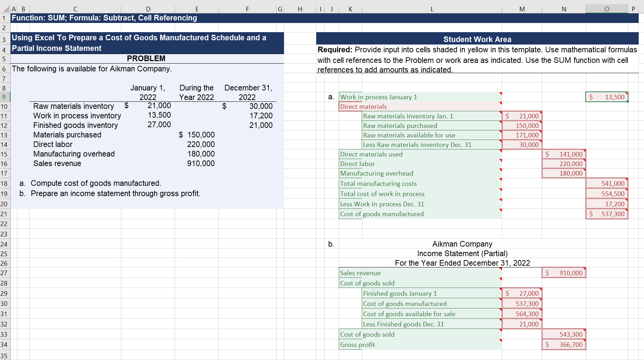Click cell O9 showing 13,500
Screen dimensions: 644x360
pyautogui.click(x=607, y=97)
